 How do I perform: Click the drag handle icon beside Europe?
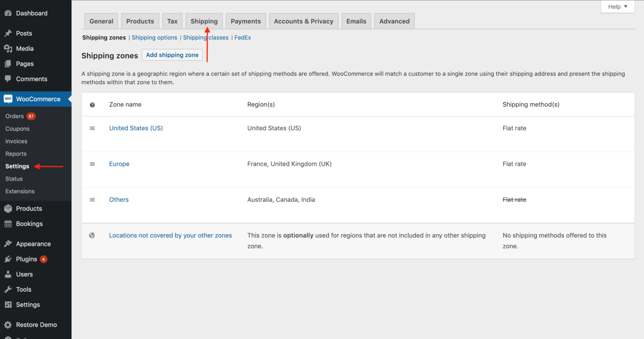pos(92,163)
